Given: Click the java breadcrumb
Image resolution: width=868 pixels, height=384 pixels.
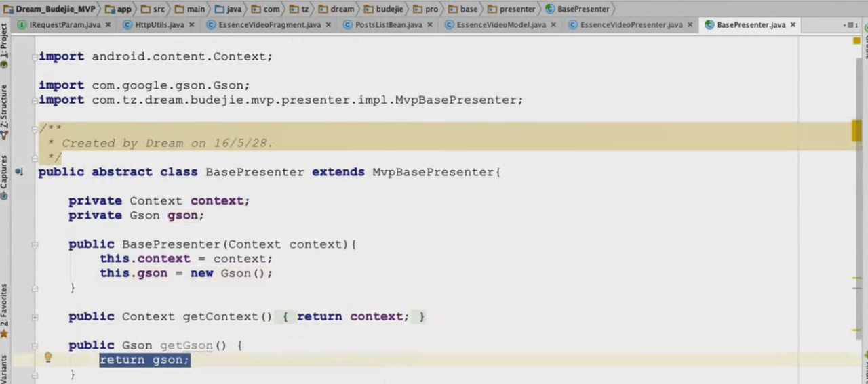Looking at the screenshot, I should pyautogui.click(x=228, y=9).
